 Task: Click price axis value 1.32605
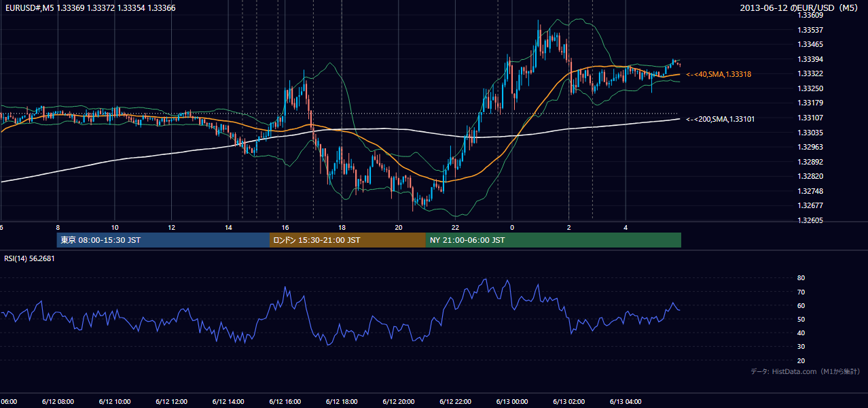point(810,220)
